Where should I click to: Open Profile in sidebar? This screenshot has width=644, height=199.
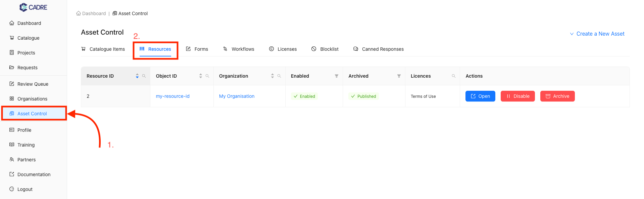coord(34,130)
